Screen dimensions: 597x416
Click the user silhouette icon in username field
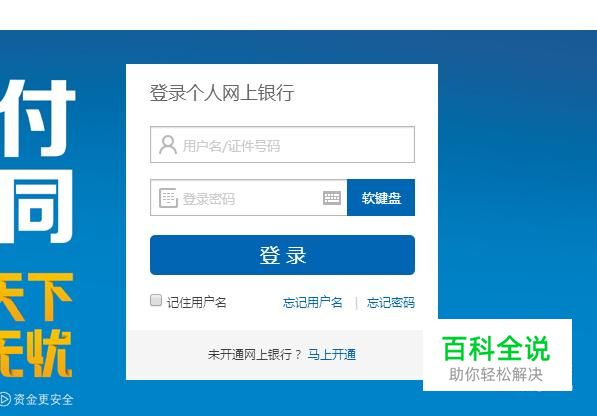click(x=168, y=145)
